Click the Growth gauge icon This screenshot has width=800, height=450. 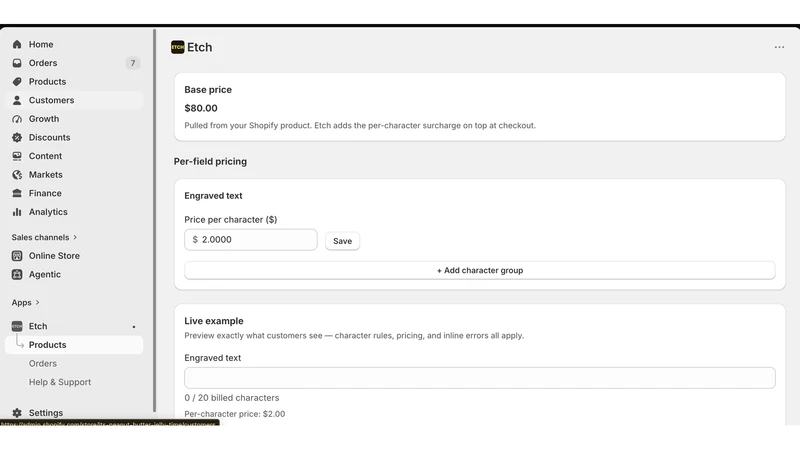point(17,119)
